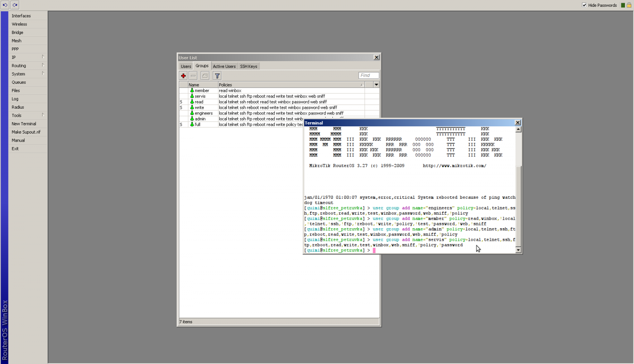Switch to the SSH Keys tab
The height and width of the screenshot is (364, 634).
coord(248,67)
